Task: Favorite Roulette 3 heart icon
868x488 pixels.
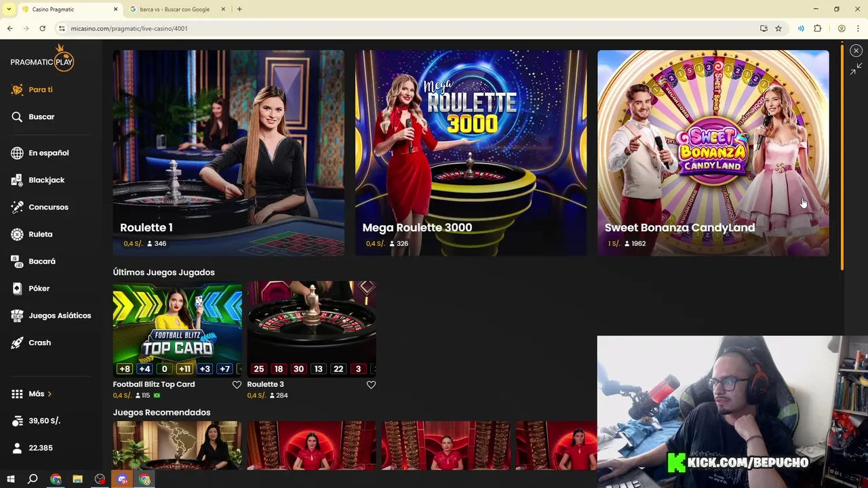Action: point(371,384)
